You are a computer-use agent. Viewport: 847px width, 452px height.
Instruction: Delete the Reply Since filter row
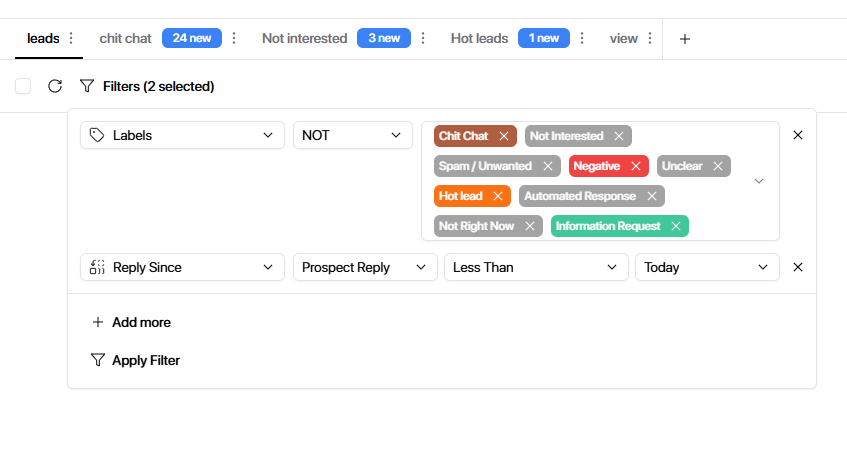tap(798, 267)
